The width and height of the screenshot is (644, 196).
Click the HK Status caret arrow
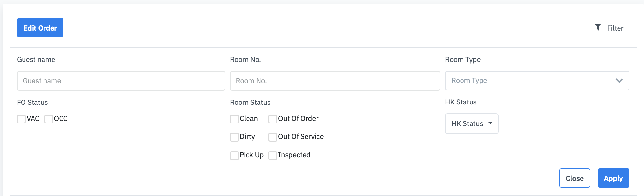[490, 123]
